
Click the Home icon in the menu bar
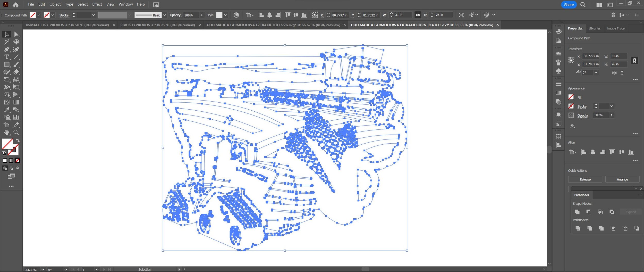point(16,5)
